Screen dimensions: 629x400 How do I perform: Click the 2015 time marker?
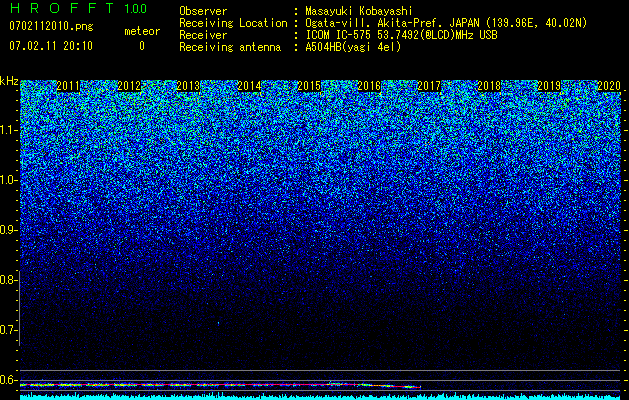[309, 86]
